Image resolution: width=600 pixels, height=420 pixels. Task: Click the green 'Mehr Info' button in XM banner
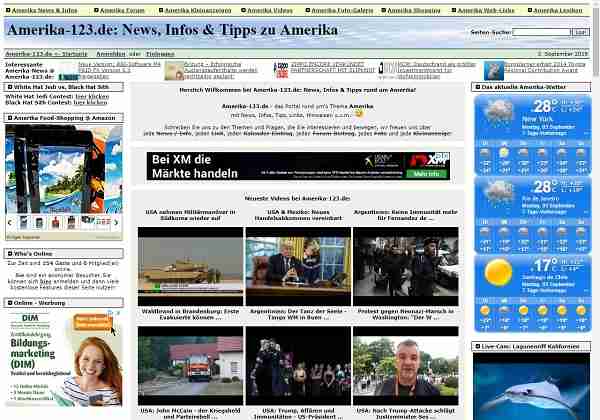pyautogui.click(x=426, y=174)
